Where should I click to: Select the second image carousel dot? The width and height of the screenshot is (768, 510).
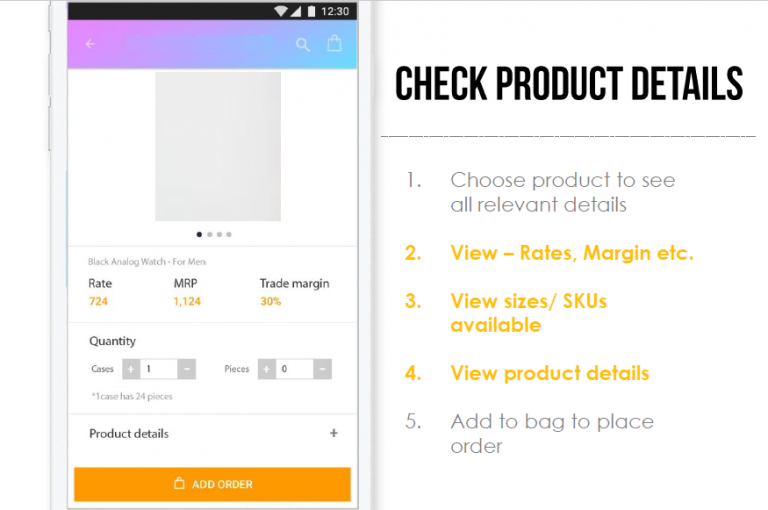(210, 234)
